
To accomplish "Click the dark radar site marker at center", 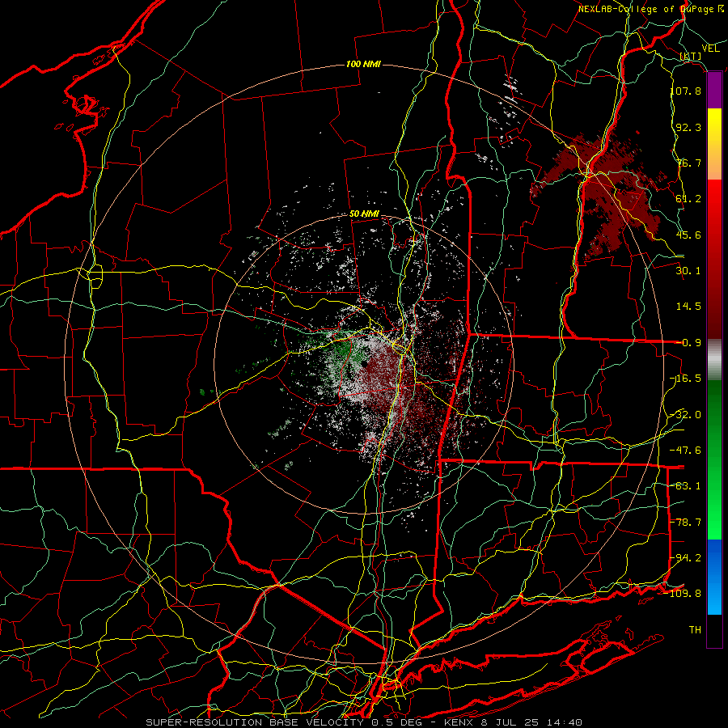I will pyautogui.click(x=365, y=364).
